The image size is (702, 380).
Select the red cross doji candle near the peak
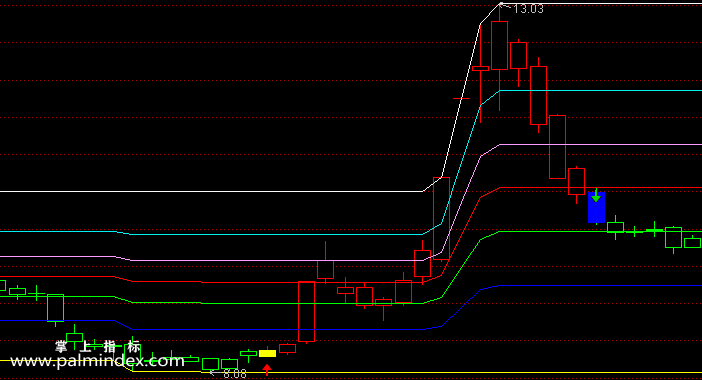tap(461, 98)
